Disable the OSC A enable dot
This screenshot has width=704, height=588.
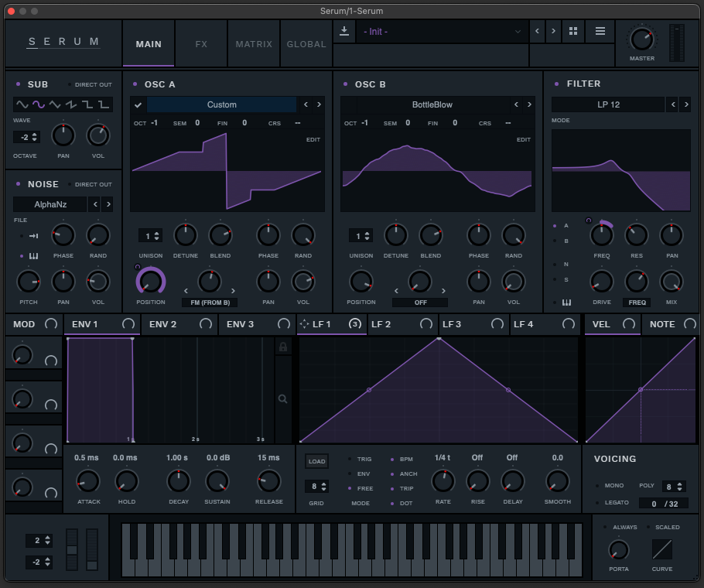135,84
